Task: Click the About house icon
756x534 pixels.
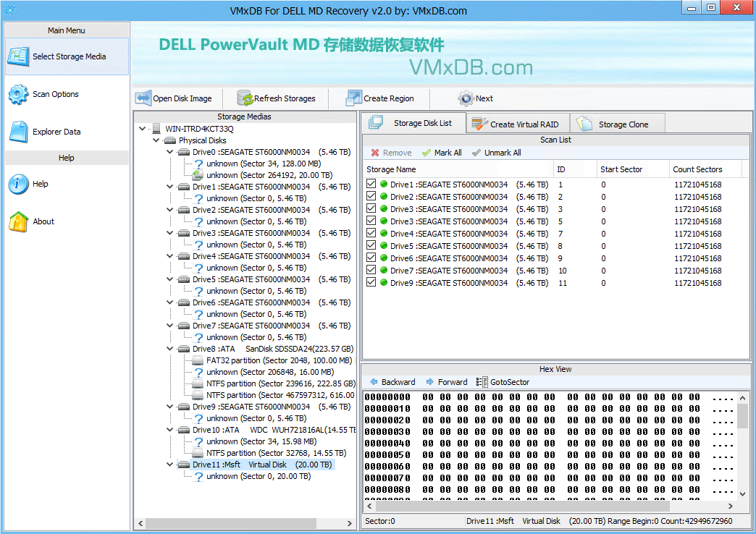Action: [18, 221]
